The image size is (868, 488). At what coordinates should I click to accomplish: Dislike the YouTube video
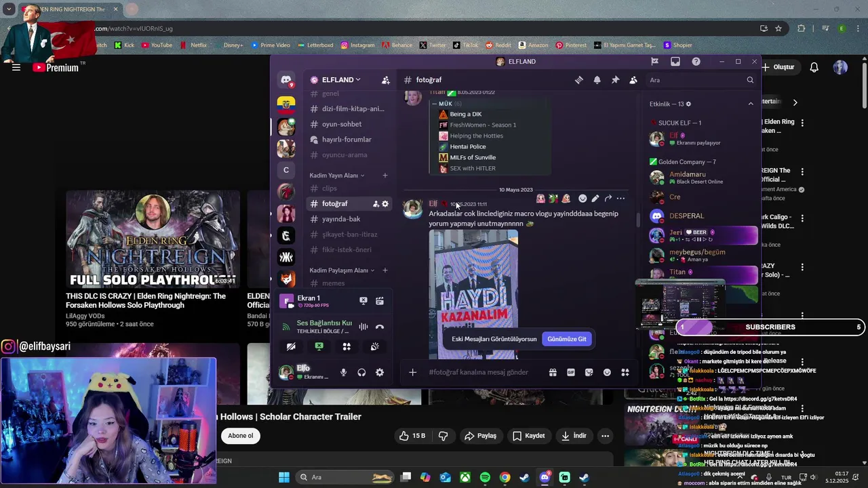click(443, 436)
